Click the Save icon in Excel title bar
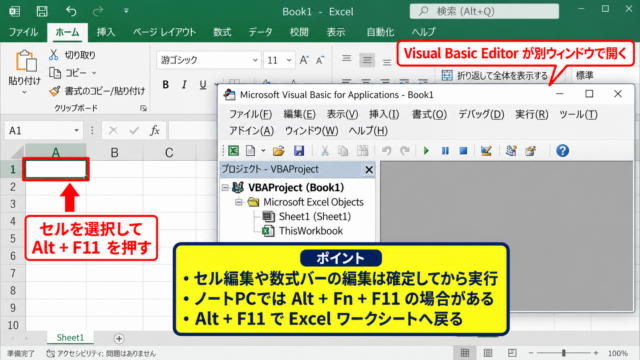The height and width of the screenshot is (360, 640). (x=42, y=11)
